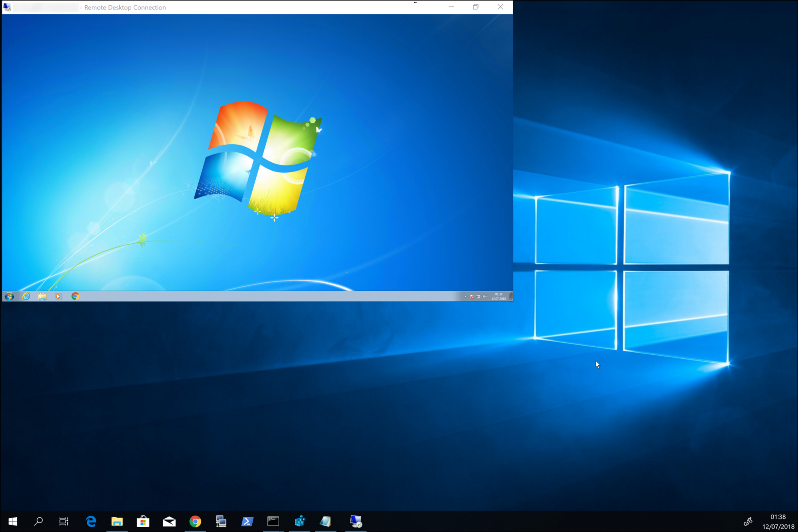Open the Windows 7 Start orb
This screenshot has height=532, width=798.
click(x=10, y=296)
